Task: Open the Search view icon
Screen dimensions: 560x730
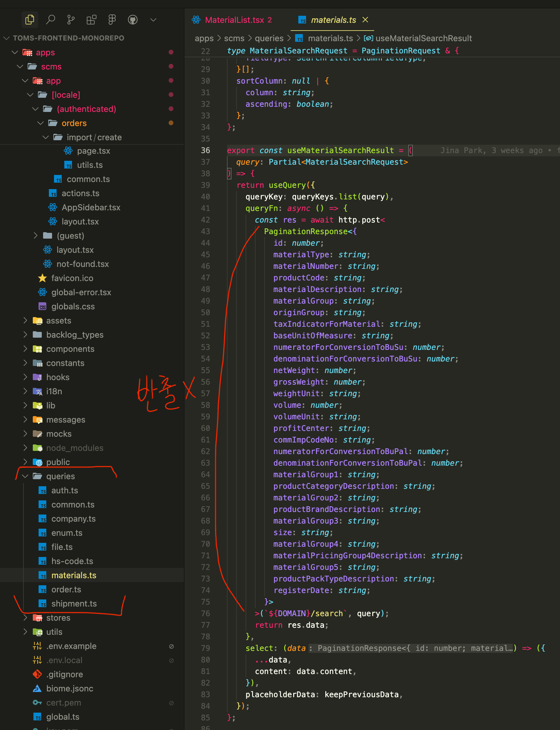Action: coord(51,20)
